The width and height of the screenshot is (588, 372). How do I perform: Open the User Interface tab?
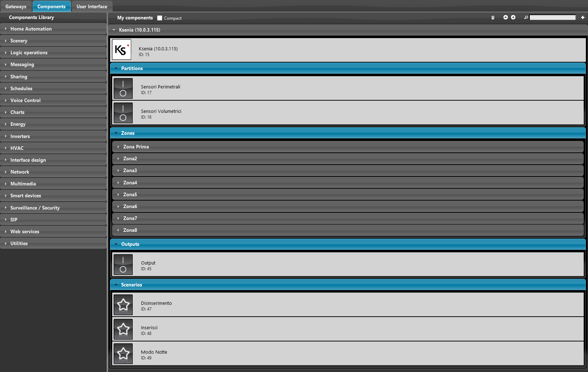(x=92, y=6)
